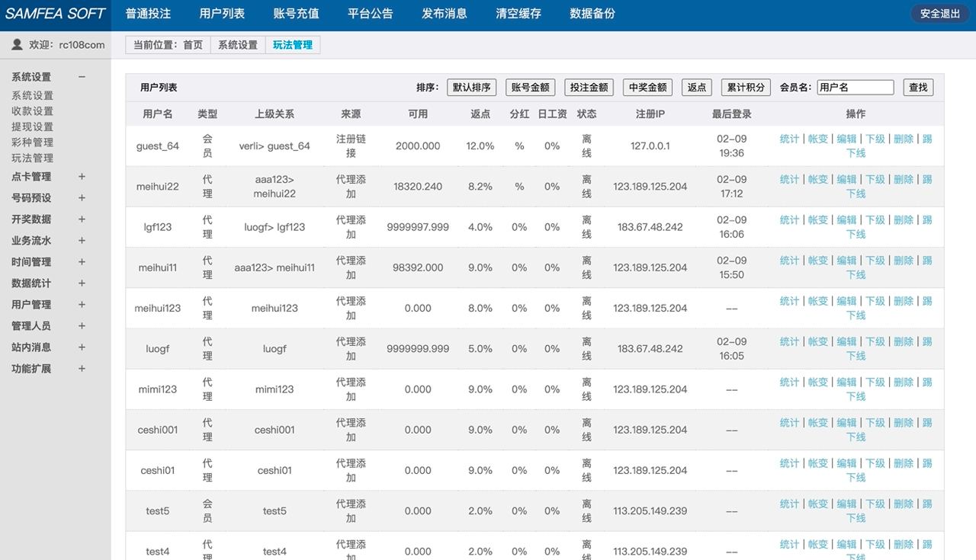Viewport: 976px width, 560px height.
Task: Open 数据备份 in top navigation
Action: coord(592,14)
